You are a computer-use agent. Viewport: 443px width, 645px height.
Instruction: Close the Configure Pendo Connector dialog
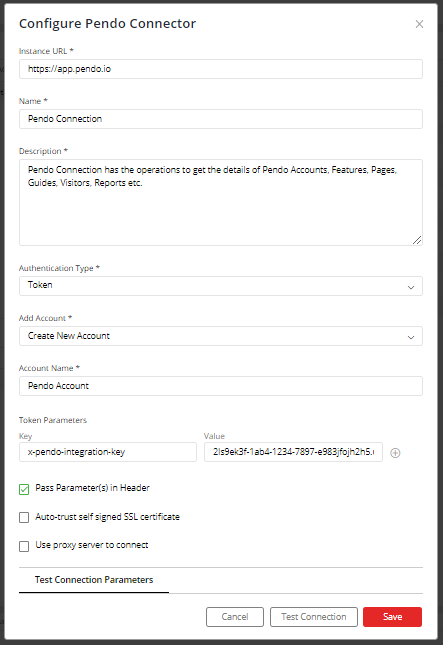click(419, 24)
